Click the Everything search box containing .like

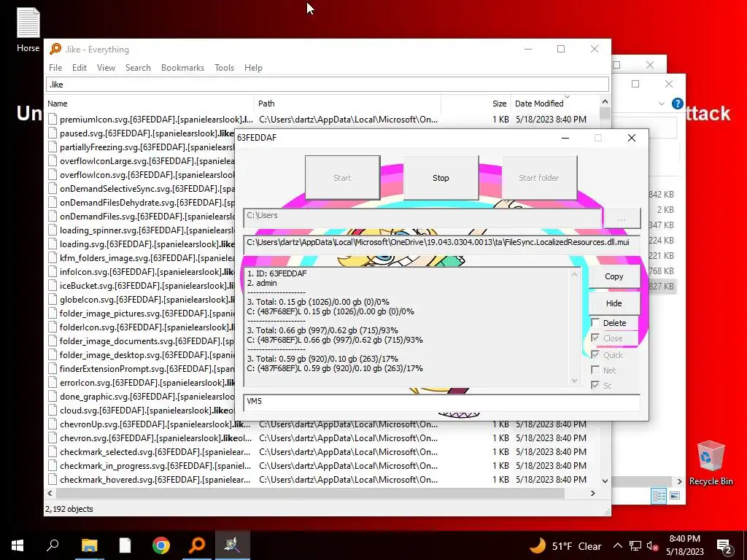click(328, 85)
